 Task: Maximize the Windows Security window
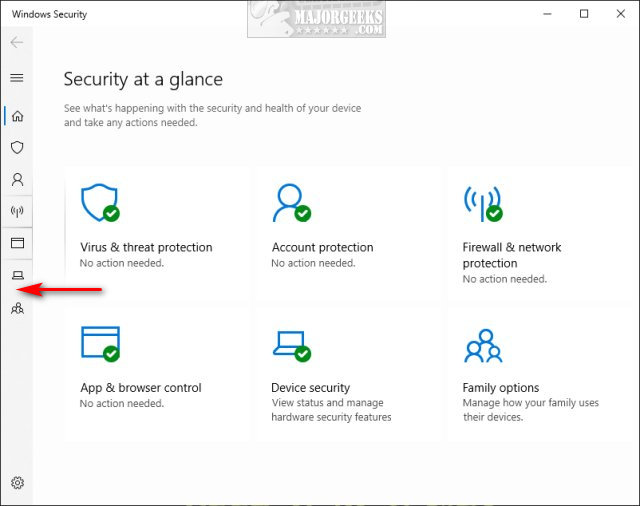[584, 14]
